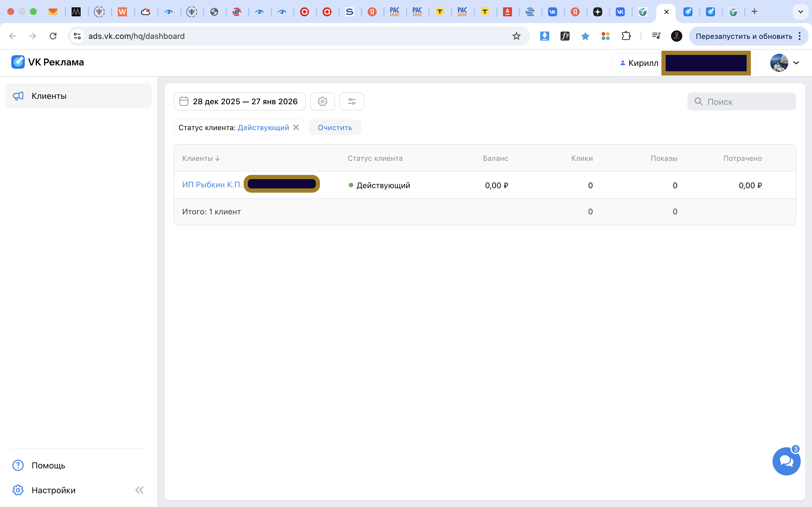Click Перезапустить и обновить browser button
This screenshot has height=507, width=812.
(x=743, y=36)
